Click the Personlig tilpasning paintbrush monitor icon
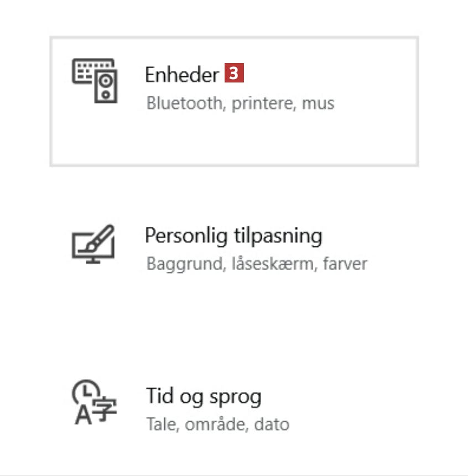Viewport: 468px width, 476px height. [93, 244]
